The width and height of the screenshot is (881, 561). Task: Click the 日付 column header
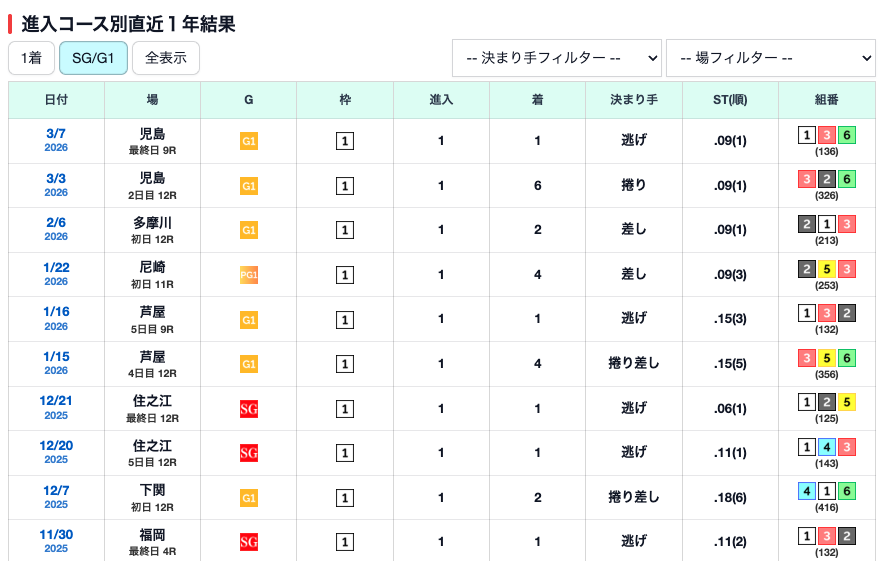pos(56,100)
